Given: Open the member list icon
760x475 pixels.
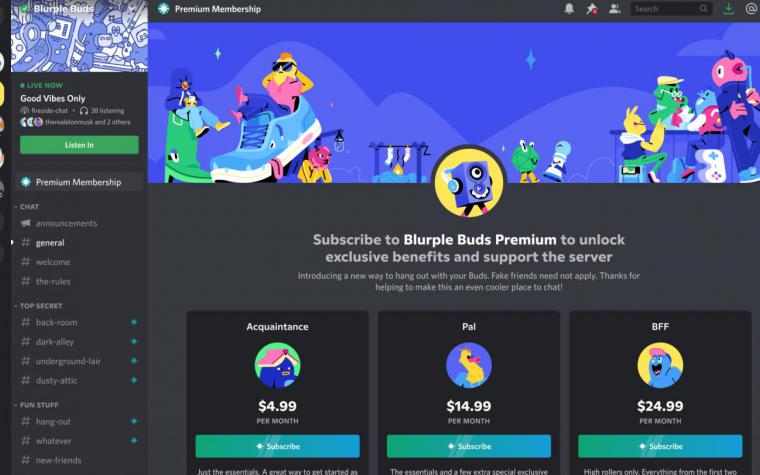Looking at the screenshot, I should [615, 9].
